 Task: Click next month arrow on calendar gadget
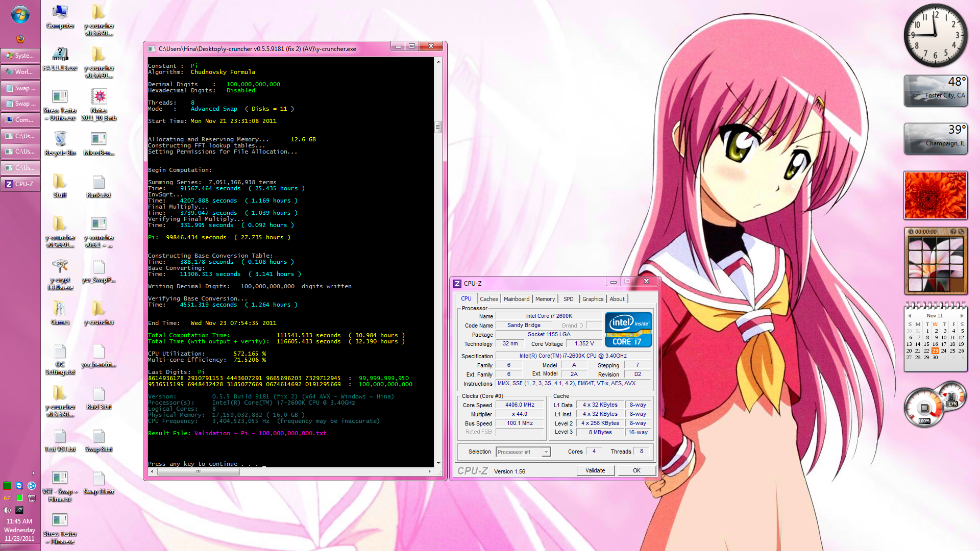click(962, 316)
